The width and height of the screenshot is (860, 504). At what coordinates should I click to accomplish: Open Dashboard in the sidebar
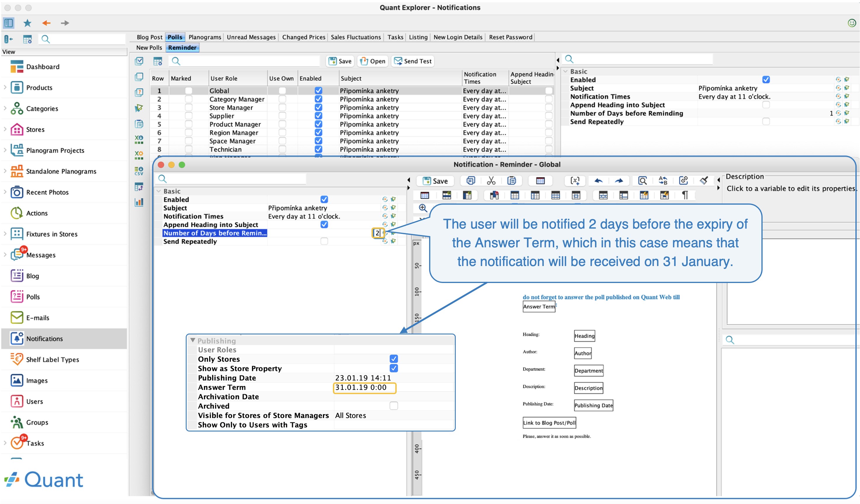pyautogui.click(x=43, y=67)
